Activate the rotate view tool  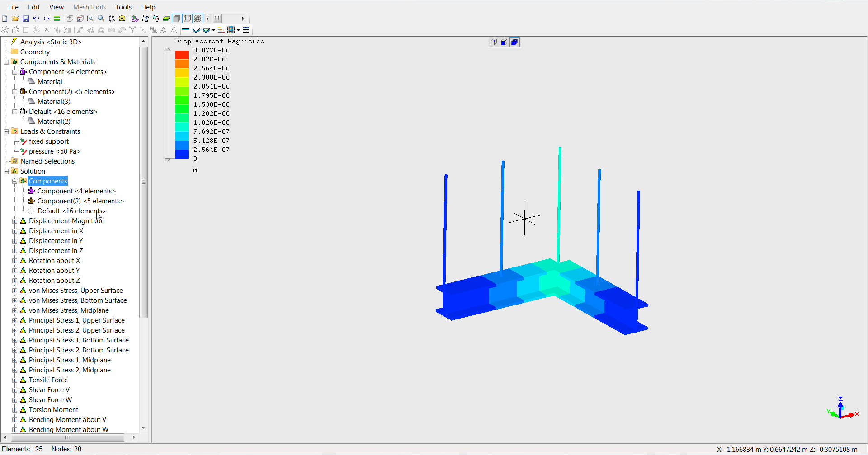pyautogui.click(x=112, y=19)
